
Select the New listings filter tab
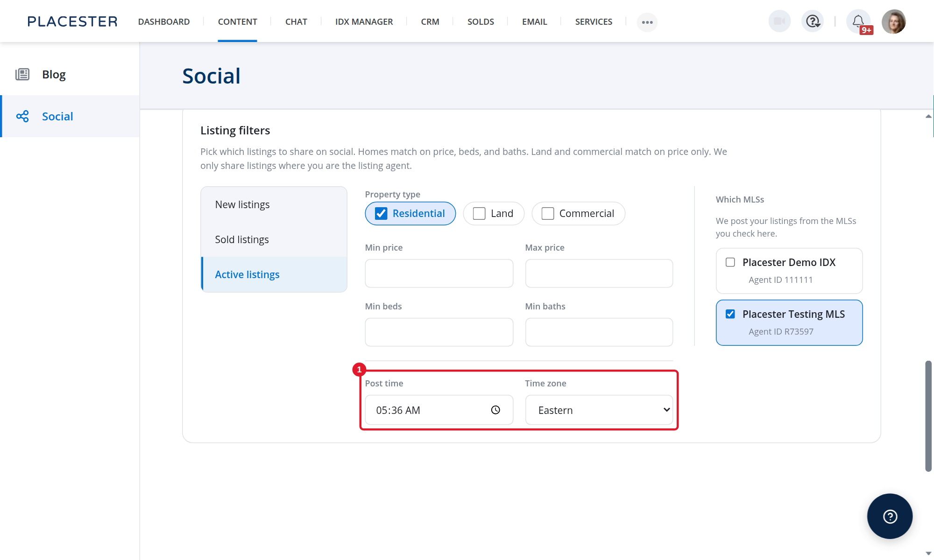[274, 204]
